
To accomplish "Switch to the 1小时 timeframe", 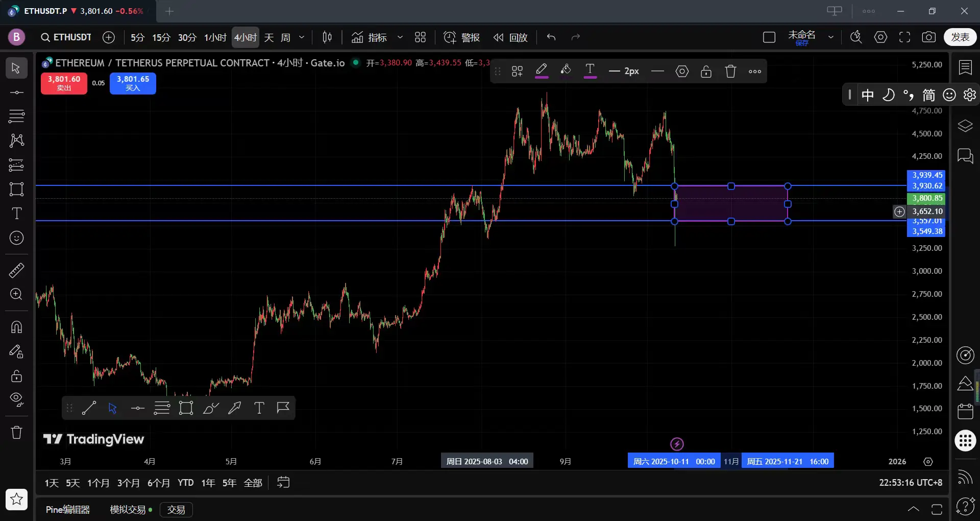I will 215,37.
